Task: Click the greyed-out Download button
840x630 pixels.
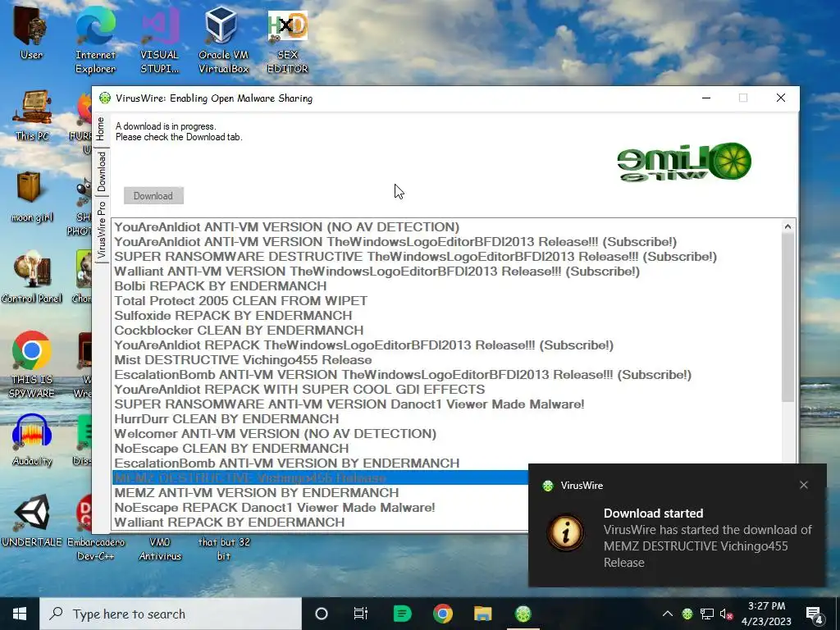Action: (x=153, y=195)
